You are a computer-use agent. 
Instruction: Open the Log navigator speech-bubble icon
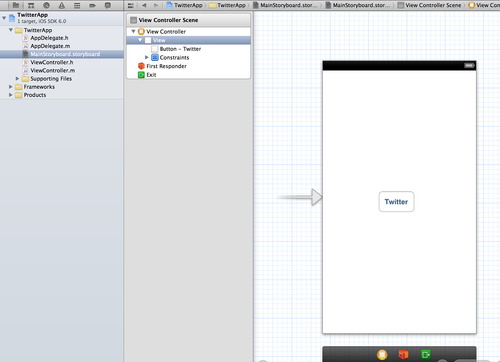108,5
